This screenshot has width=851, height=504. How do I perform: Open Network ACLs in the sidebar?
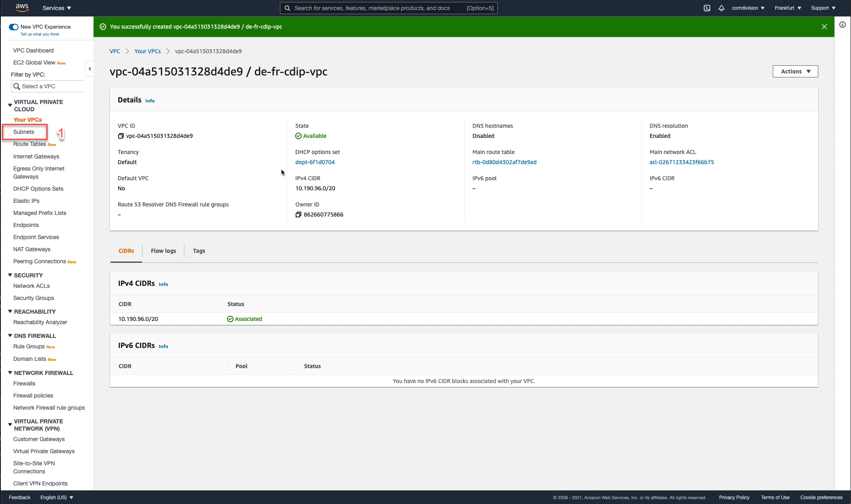31,286
